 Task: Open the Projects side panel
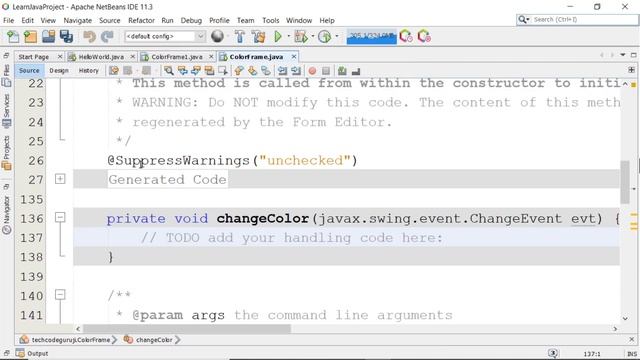[7, 153]
